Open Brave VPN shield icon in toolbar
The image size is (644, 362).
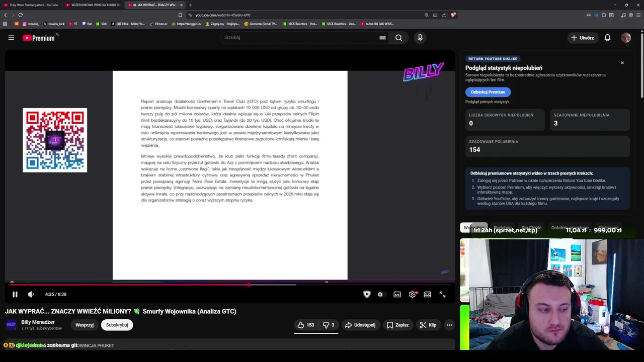631,15
